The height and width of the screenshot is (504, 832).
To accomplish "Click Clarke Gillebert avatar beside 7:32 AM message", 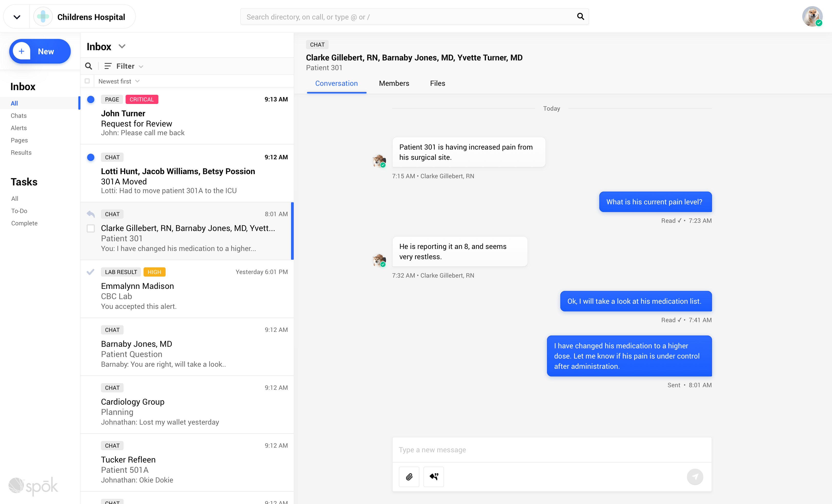I will (379, 260).
